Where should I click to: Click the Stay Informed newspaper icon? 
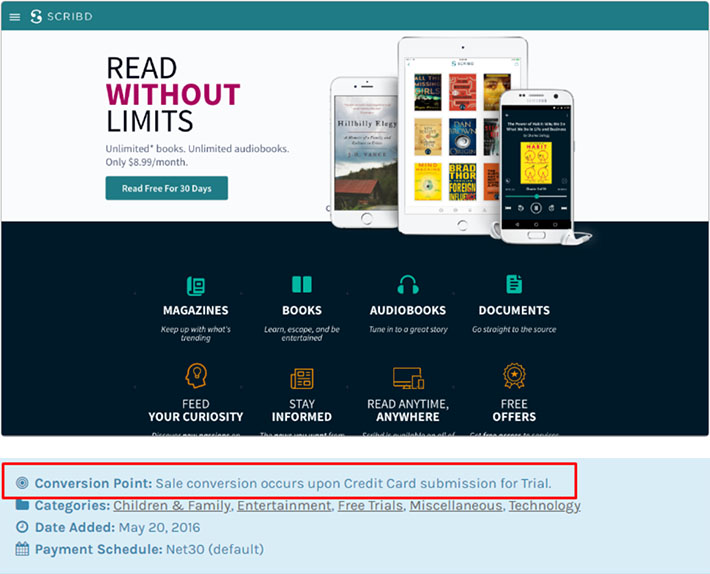[x=301, y=378]
